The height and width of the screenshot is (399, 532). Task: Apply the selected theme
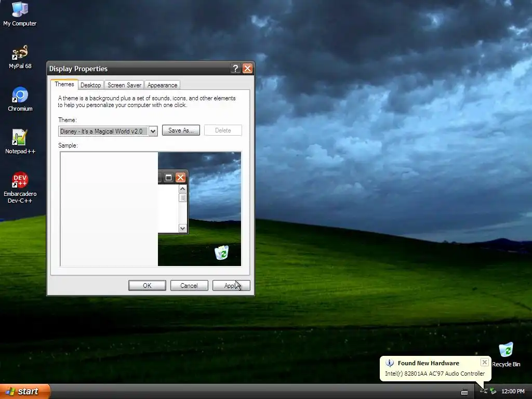click(x=231, y=286)
